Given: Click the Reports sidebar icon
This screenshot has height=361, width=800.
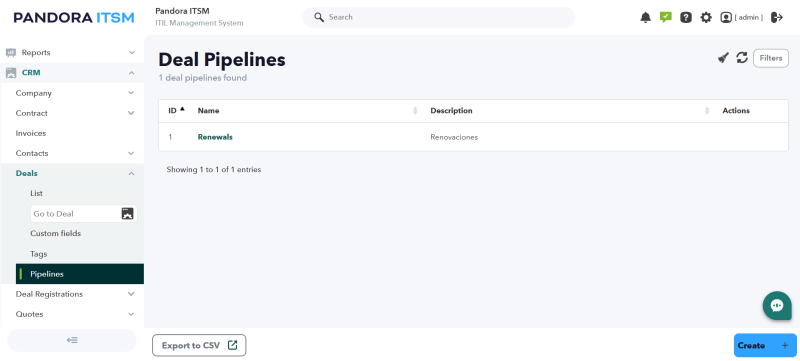Looking at the screenshot, I should 11,53.
